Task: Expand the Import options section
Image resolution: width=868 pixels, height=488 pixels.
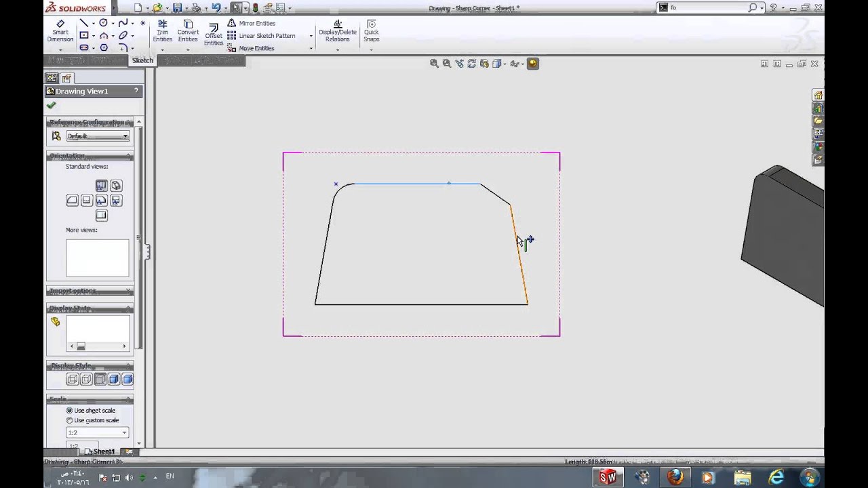Action: pyautogui.click(x=90, y=291)
